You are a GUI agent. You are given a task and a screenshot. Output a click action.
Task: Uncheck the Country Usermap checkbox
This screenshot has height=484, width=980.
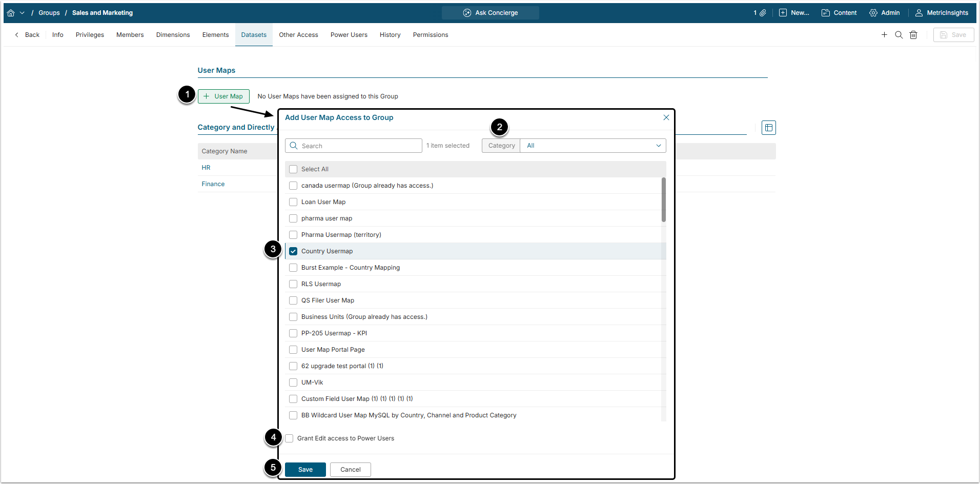click(x=293, y=251)
